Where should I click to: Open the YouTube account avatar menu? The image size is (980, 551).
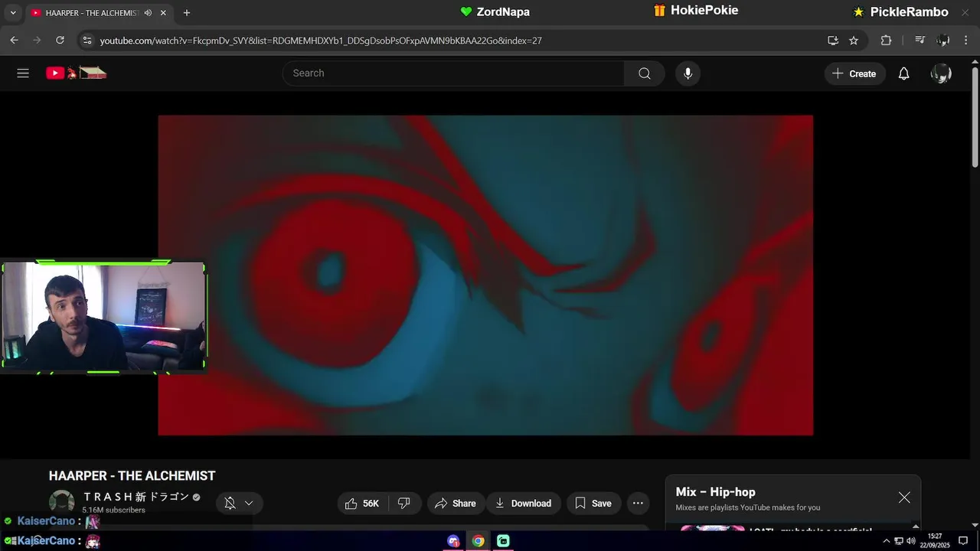tap(941, 73)
